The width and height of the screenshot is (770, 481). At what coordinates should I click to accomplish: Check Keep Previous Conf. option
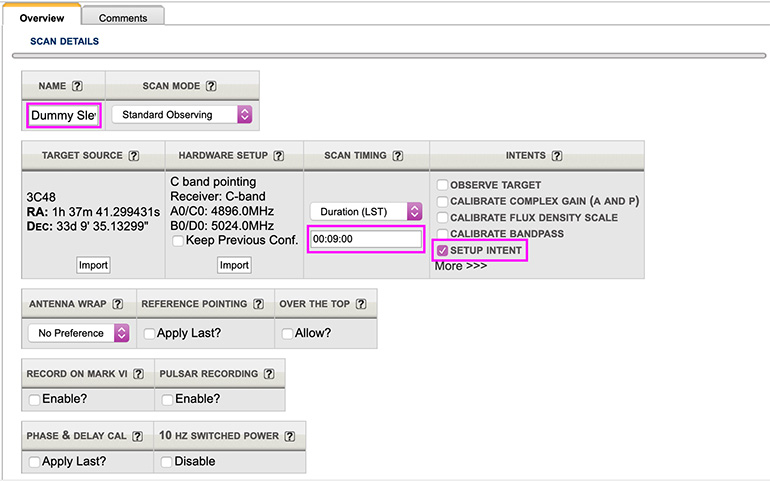coord(178,240)
